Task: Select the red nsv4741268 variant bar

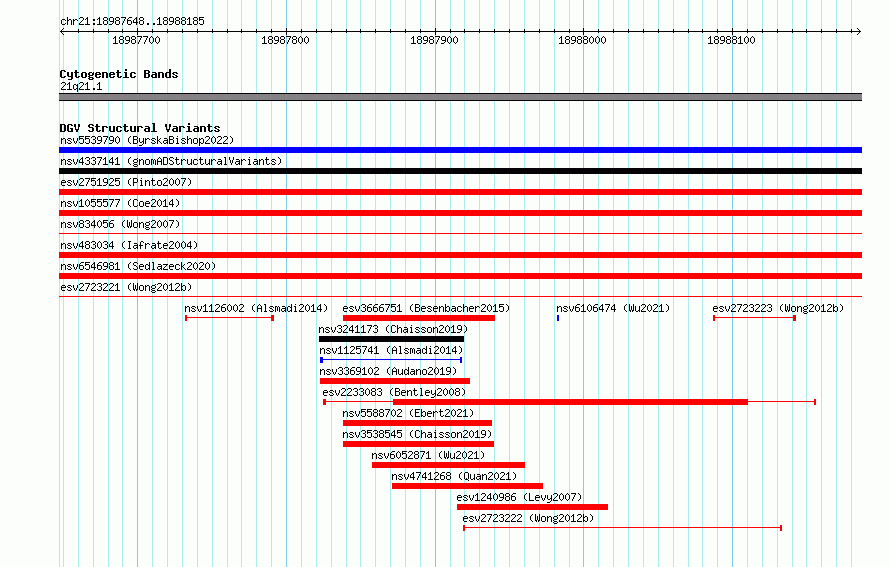Action: click(467, 486)
